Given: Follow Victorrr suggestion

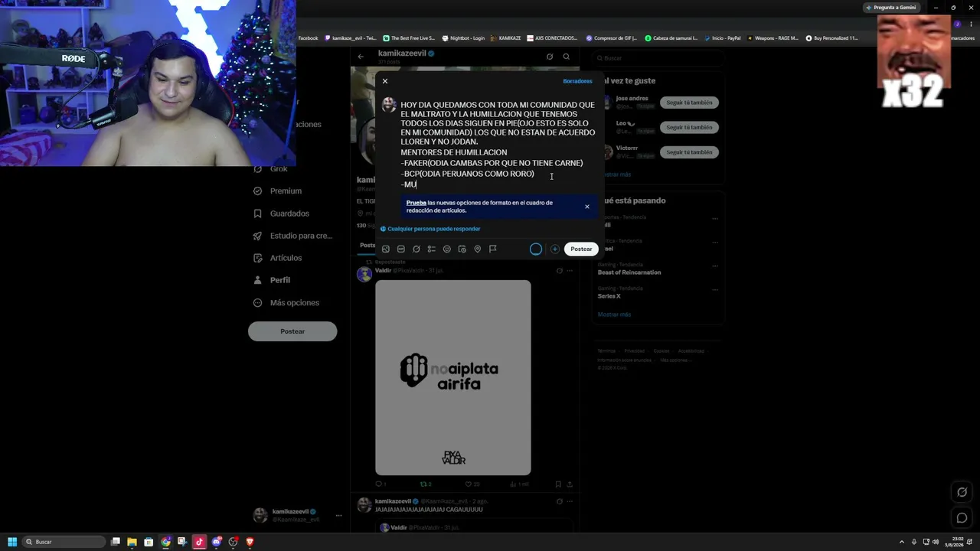Looking at the screenshot, I should (689, 152).
